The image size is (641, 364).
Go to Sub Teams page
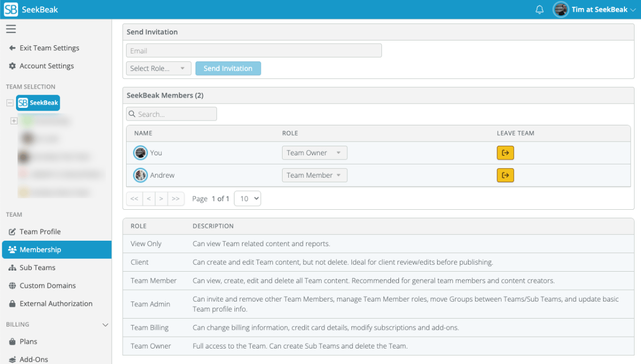tap(37, 267)
